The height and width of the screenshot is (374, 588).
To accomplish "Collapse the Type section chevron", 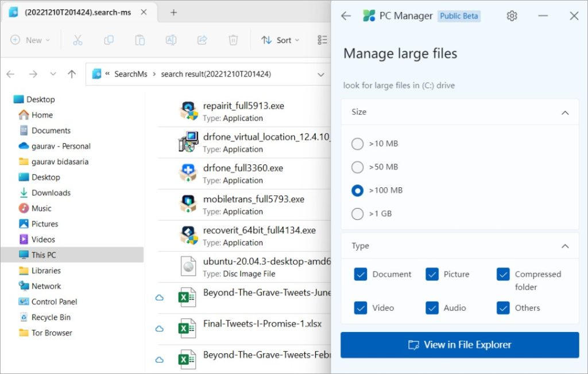I will tap(565, 246).
